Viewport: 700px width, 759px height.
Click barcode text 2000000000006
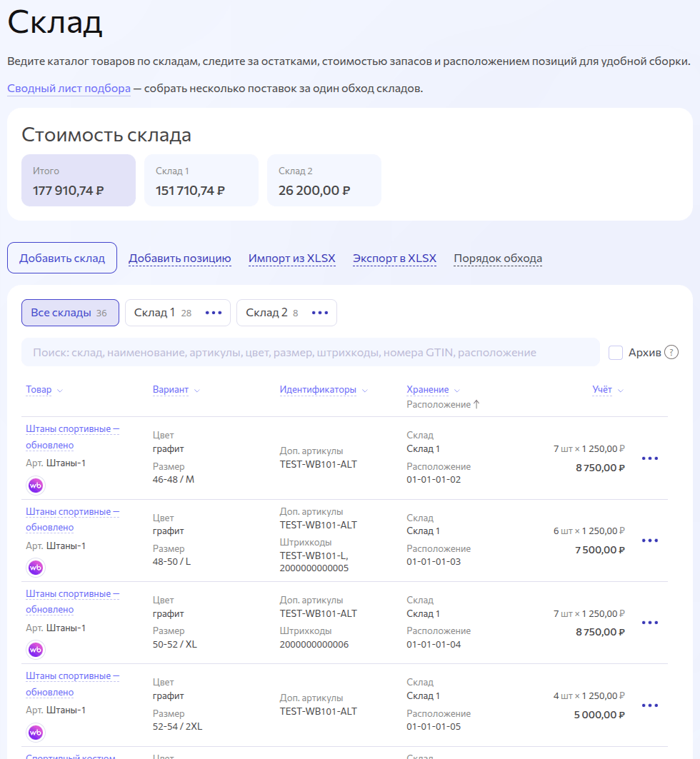pos(314,644)
